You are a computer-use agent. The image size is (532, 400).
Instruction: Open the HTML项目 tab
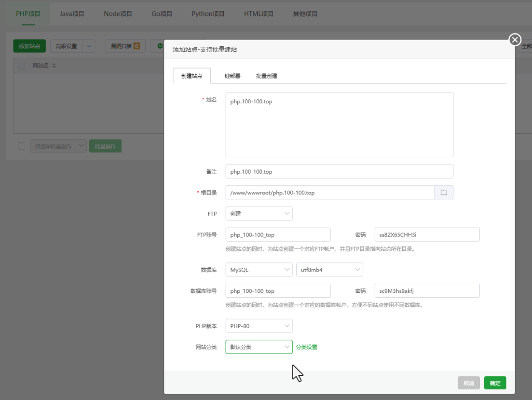coord(259,14)
